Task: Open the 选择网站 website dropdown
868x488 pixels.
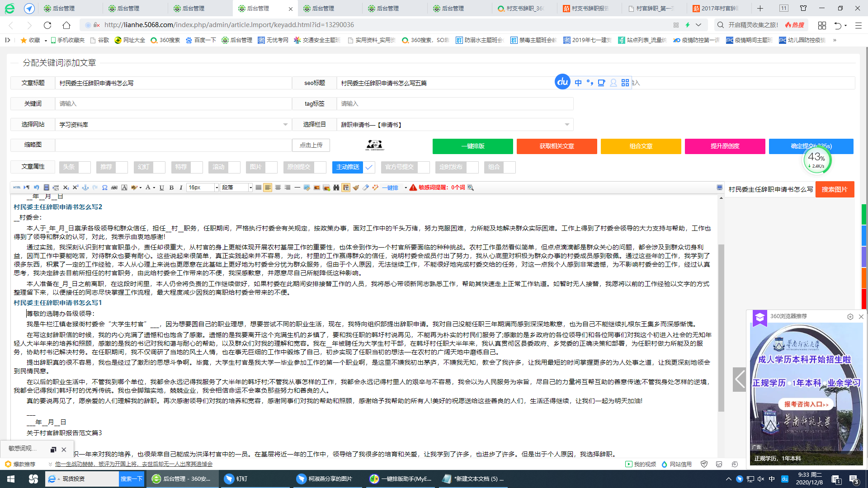Action: pos(285,124)
